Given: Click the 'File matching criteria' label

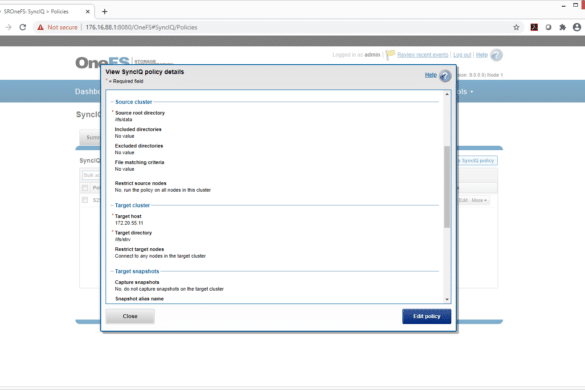Looking at the screenshot, I should point(140,162).
